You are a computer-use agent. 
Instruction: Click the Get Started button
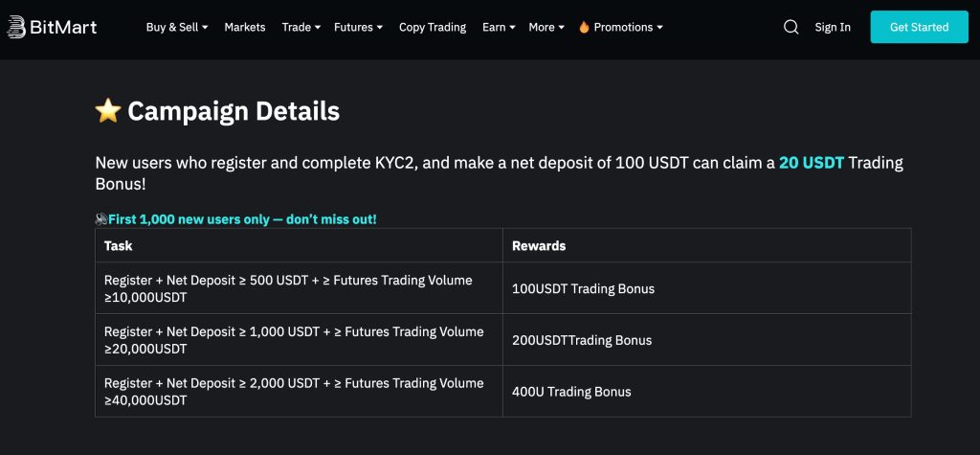(x=919, y=27)
